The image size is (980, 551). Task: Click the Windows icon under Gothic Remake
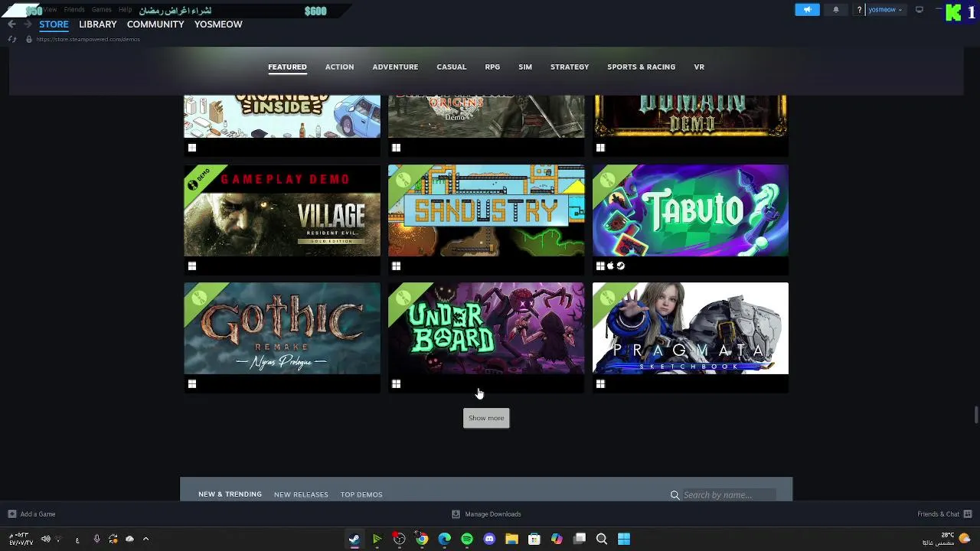click(x=192, y=384)
